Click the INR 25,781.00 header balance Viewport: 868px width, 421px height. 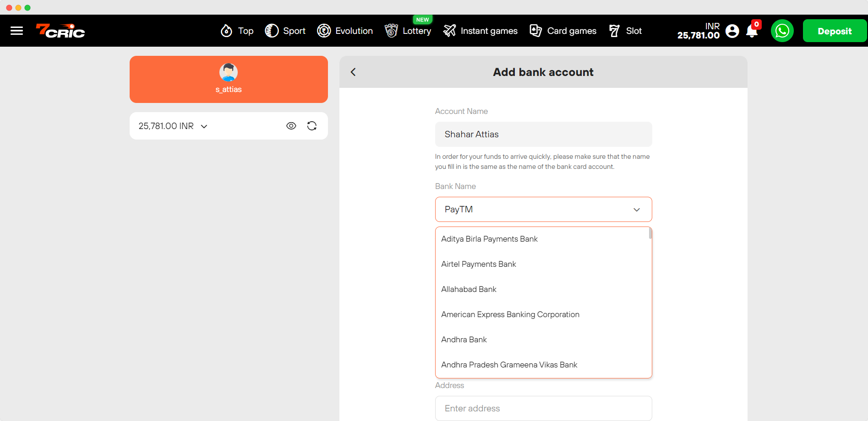coord(699,31)
